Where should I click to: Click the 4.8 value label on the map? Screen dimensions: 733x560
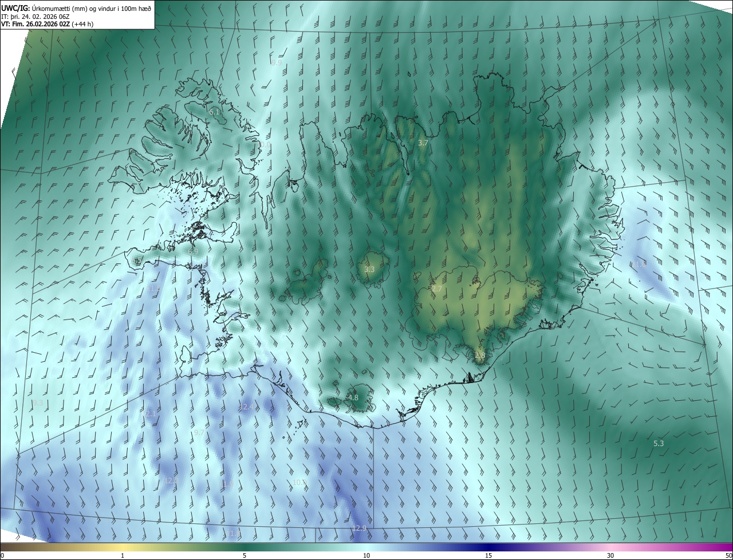[x=353, y=397]
